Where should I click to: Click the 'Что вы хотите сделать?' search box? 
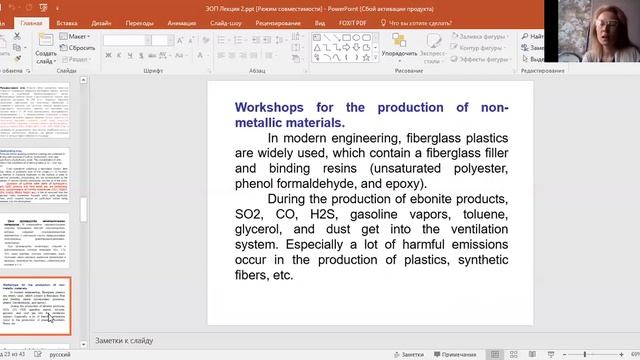[x=416, y=23]
